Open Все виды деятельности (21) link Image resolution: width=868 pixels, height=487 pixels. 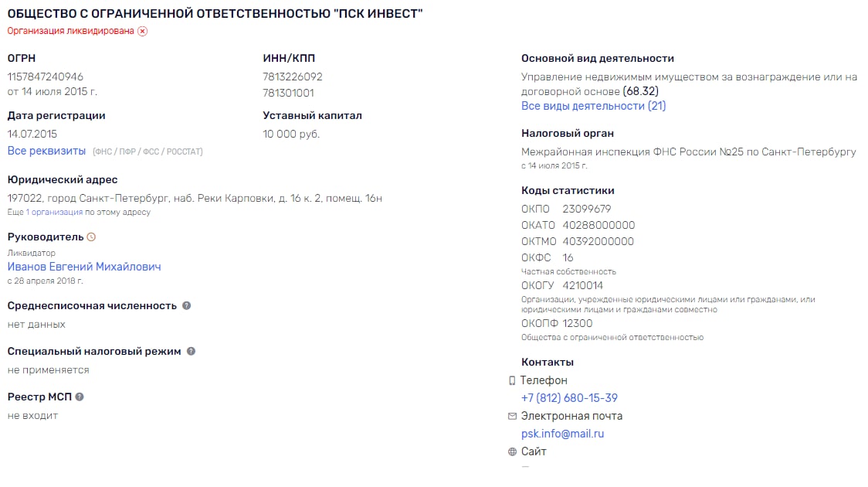[593, 106]
